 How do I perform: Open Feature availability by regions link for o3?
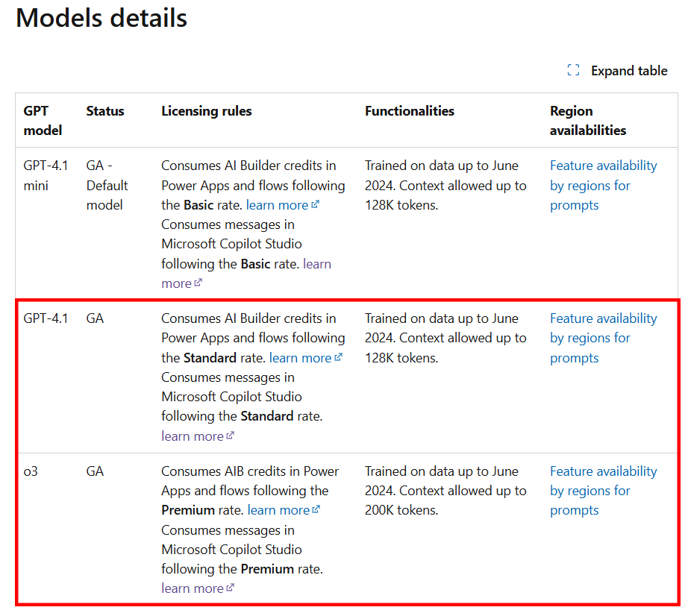coord(604,491)
